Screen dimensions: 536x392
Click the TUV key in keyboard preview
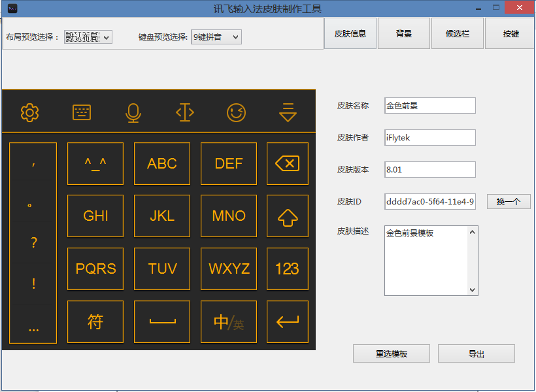point(162,269)
